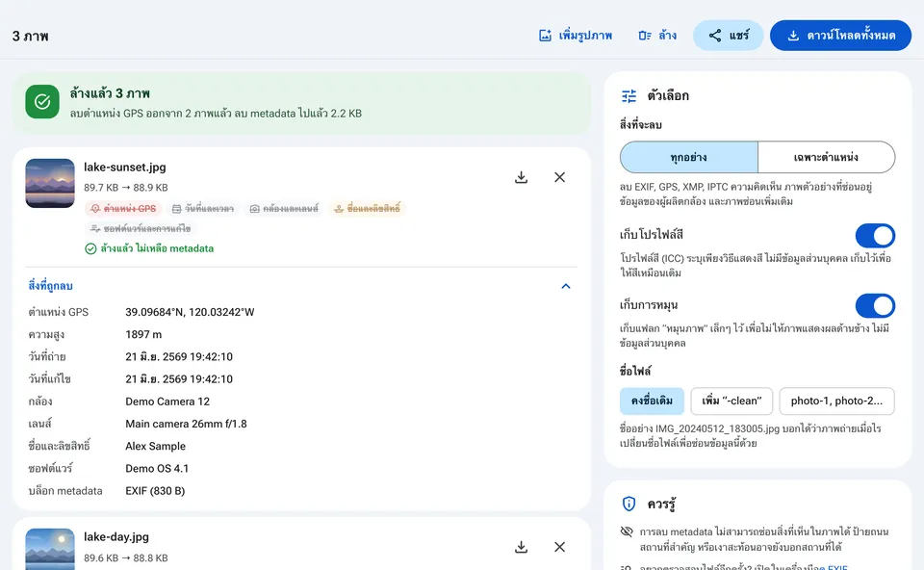Download lake-sunset.jpg using its download icon
Image resolution: width=924 pixels, height=570 pixels.
click(x=521, y=177)
